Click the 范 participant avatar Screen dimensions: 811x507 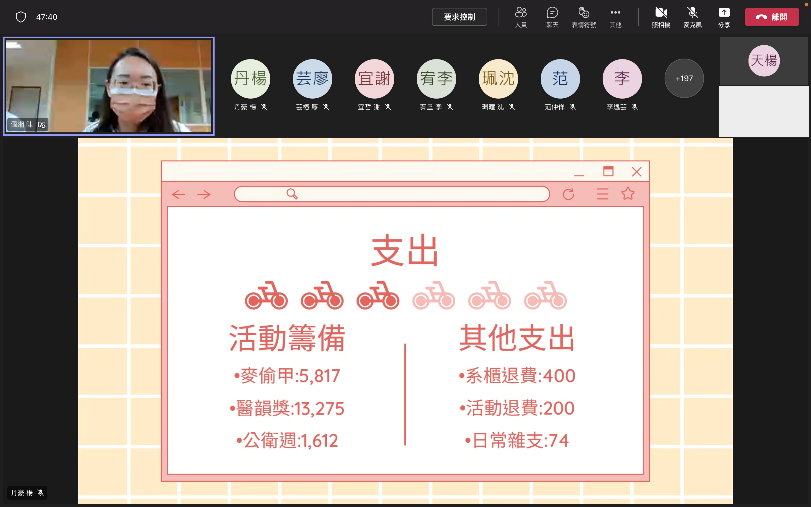(x=560, y=78)
